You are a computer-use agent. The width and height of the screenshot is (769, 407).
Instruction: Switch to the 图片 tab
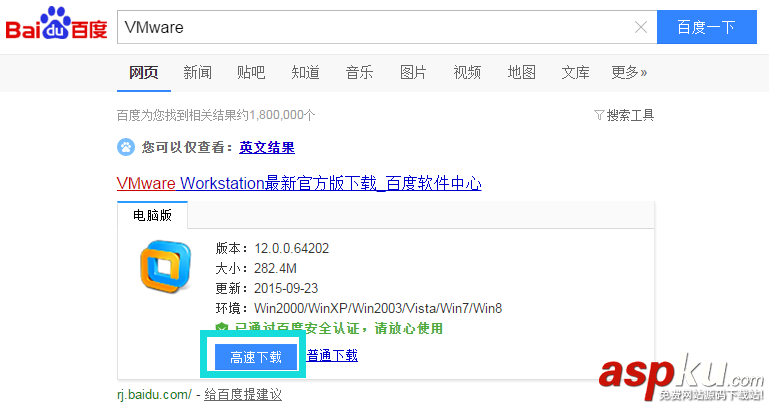click(x=413, y=73)
